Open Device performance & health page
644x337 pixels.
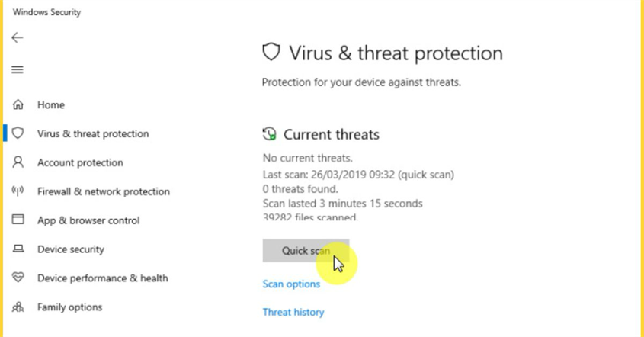click(102, 278)
